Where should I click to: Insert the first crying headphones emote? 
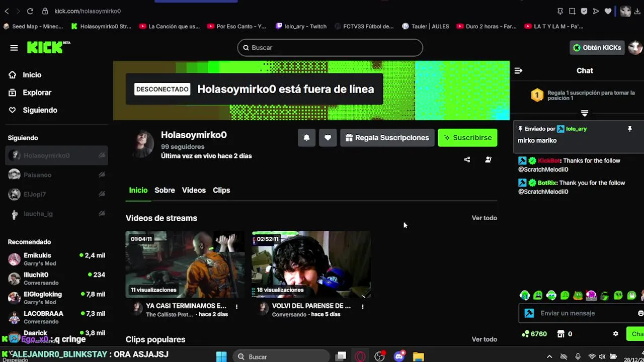pos(525,296)
